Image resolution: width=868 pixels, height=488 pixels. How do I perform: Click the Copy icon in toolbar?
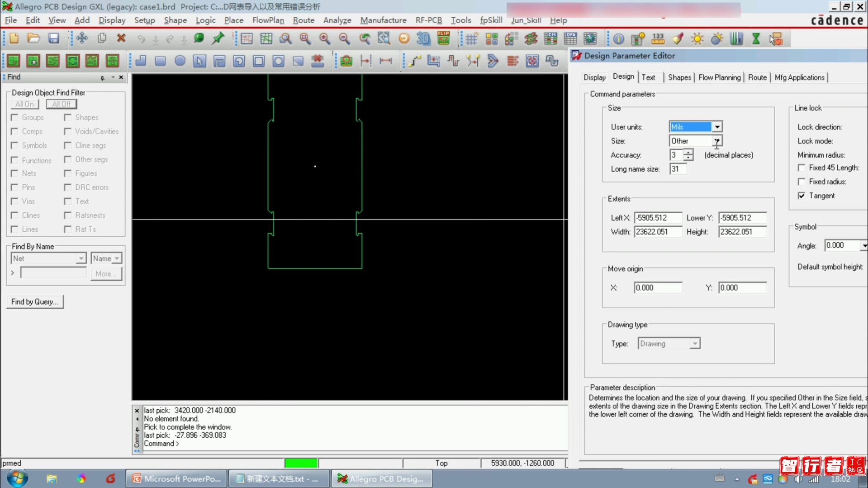(x=102, y=38)
